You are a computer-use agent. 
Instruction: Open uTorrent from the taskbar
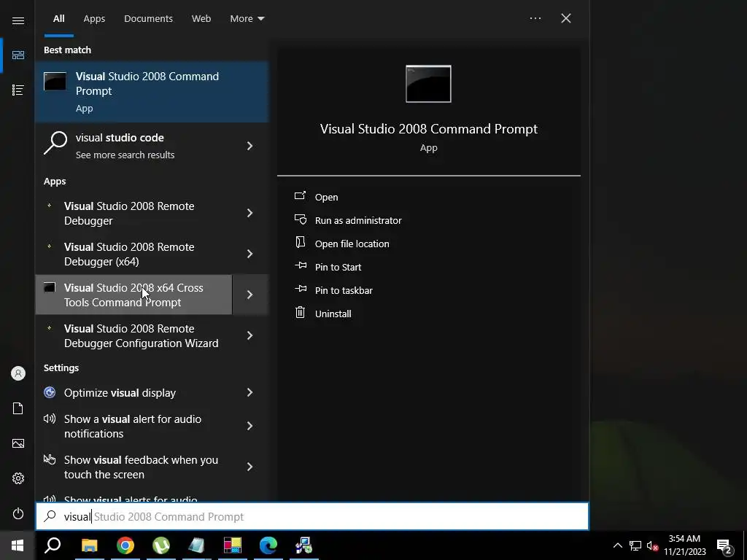161,545
